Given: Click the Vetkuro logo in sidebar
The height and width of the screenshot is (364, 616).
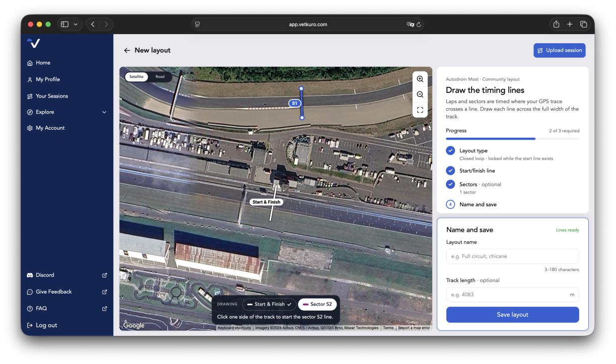Looking at the screenshot, I should (x=33, y=43).
